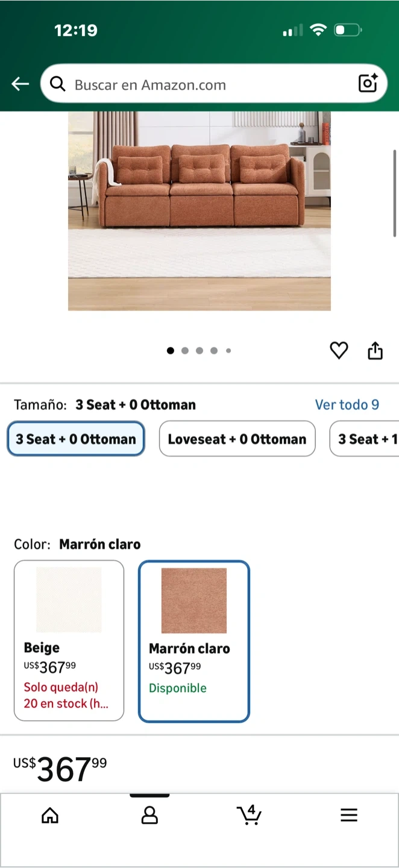Image resolution: width=399 pixels, height=868 pixels.
Task: Select the 3 Seat + 0 Ottoman size
Action: (x=76, y=439)
